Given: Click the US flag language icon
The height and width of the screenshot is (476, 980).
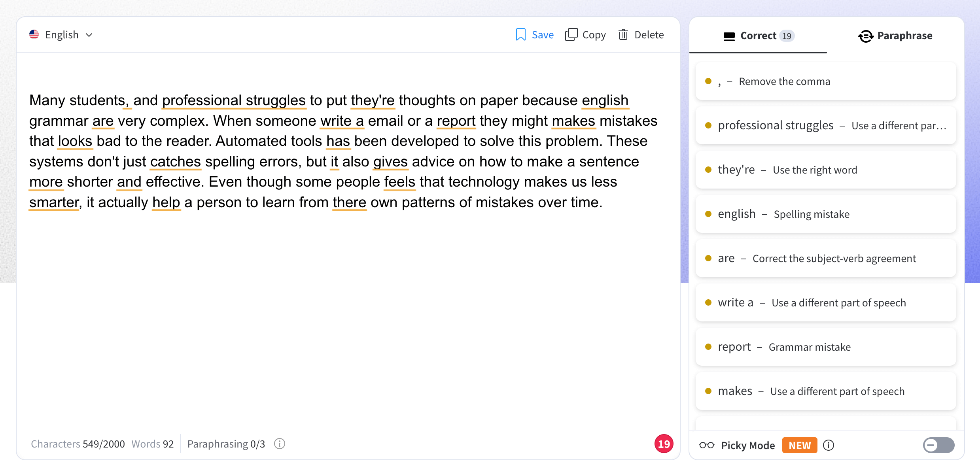Looking at the screenshot, I should click(x=34, y=35).
